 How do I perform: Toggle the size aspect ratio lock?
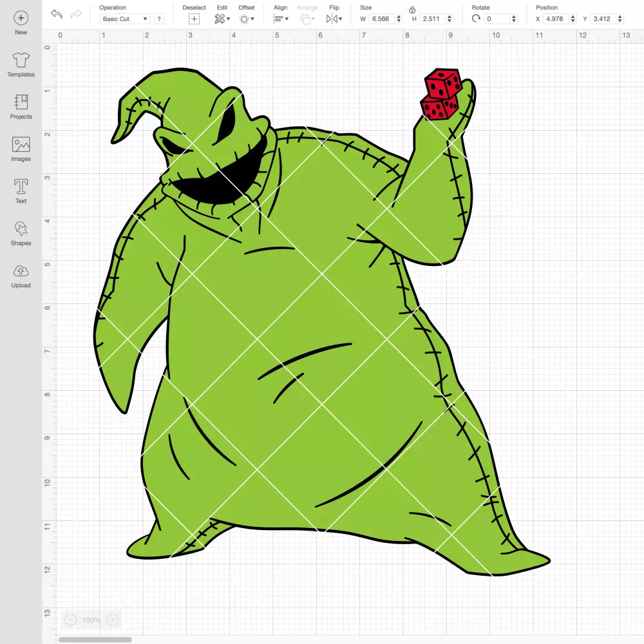[x=412, y=10]
